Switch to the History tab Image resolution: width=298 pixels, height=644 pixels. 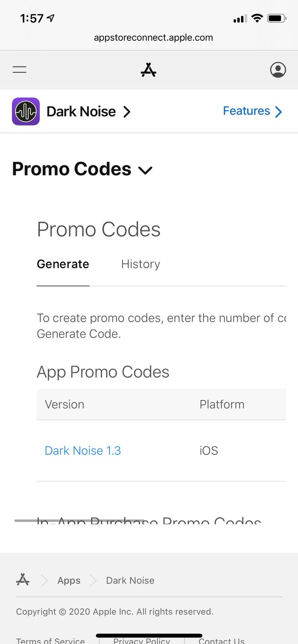[140, 264]
